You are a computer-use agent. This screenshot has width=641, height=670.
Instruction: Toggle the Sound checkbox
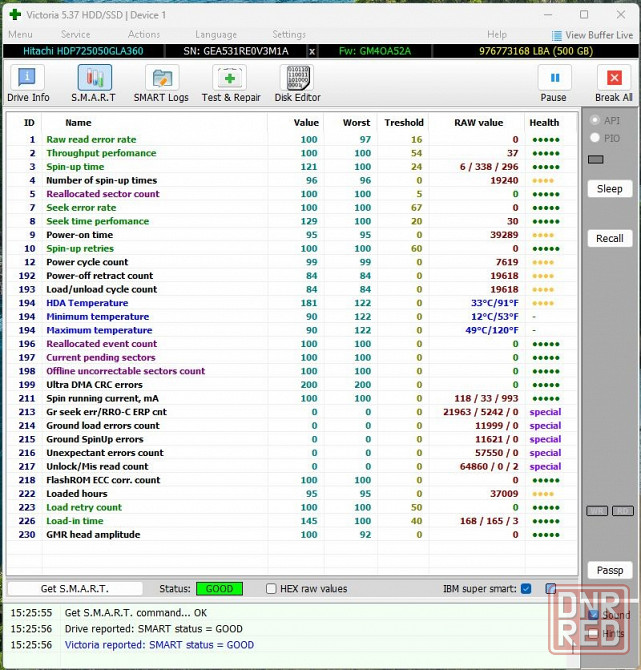pyautogui.click(x=594, y=615)
